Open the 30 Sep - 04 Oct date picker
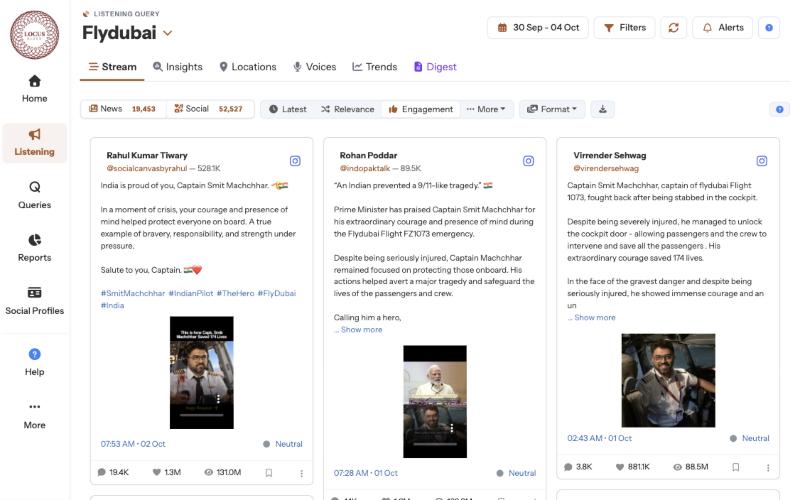800x500 pixels. click(538, 28)
